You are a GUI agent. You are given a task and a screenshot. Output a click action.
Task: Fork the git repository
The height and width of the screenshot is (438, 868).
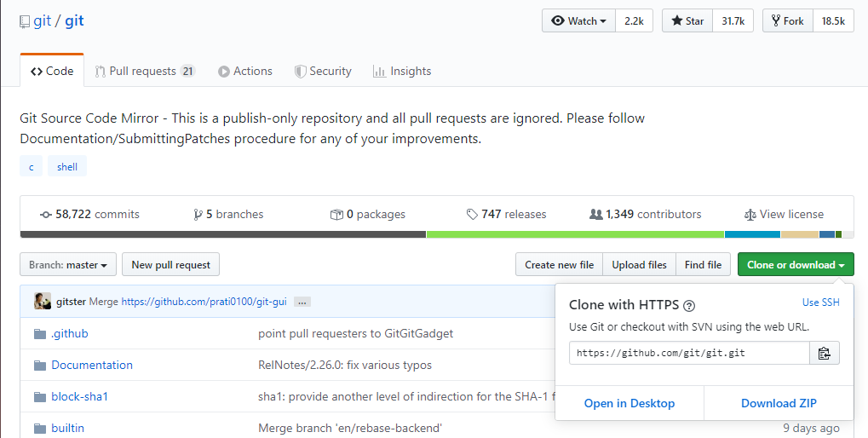(788, 21)
